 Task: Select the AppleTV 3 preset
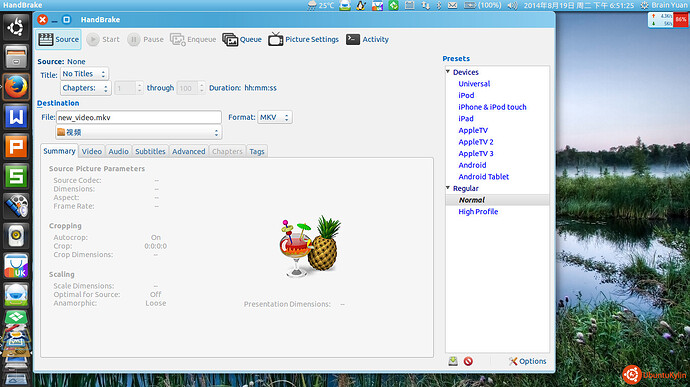tap(476, 154)
